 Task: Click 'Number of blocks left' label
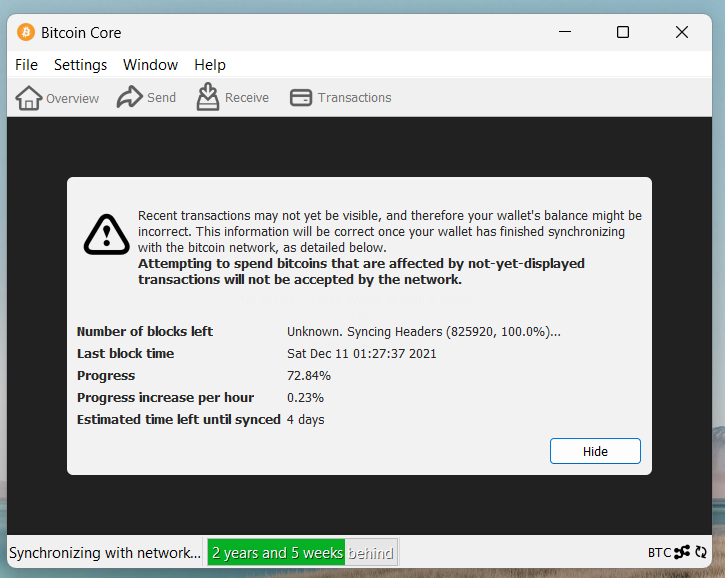[145, 332]
